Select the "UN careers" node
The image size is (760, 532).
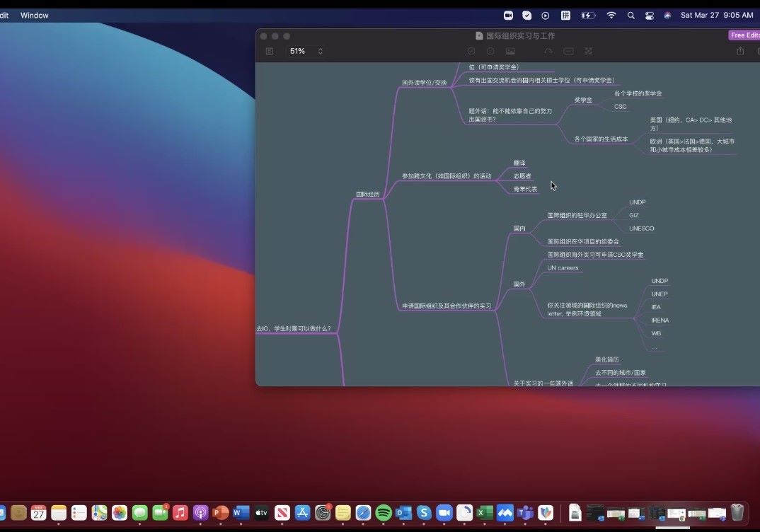[x=563, y=268]
